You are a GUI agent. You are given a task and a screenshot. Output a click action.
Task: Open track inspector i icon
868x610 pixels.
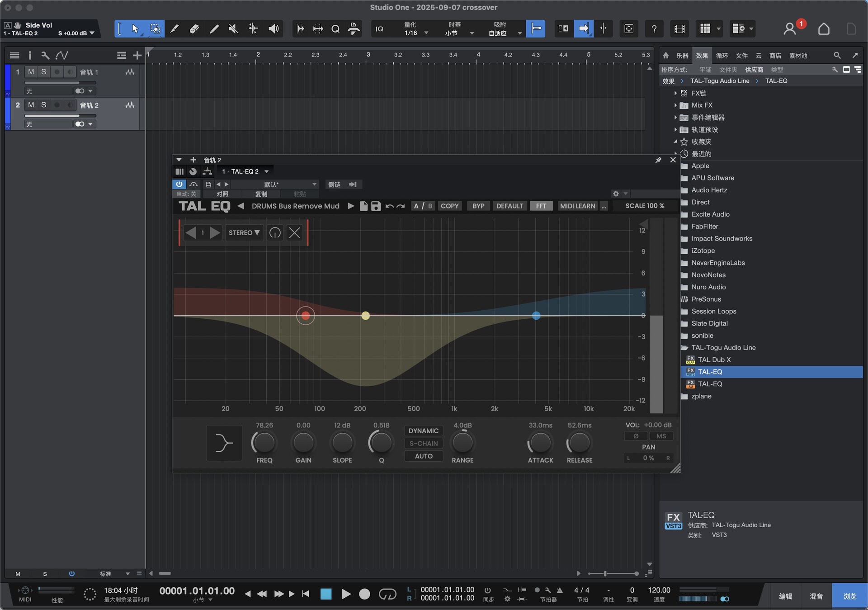(x=30, y=55)
